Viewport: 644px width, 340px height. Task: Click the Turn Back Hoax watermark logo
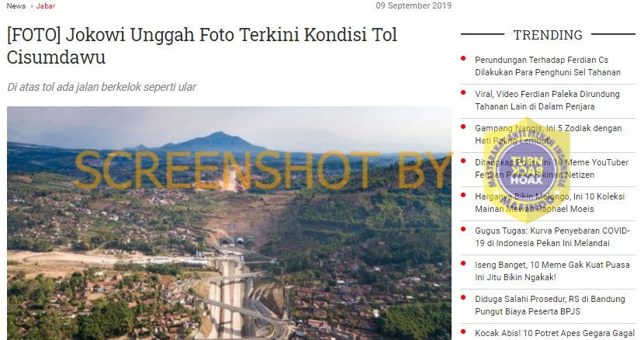click(x=526, y=169)
